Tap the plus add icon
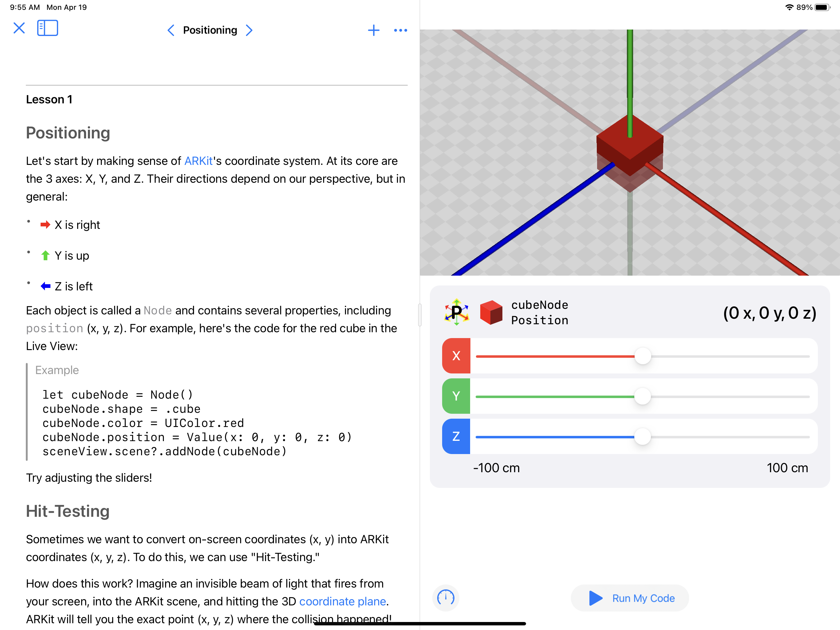The width and height of the screenshot is (840, 630). [374, 30]
